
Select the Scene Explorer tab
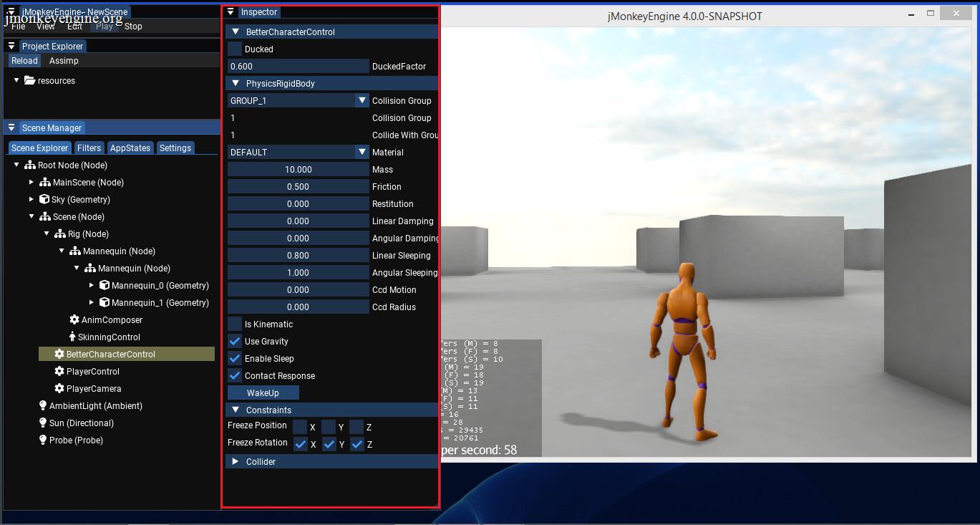[40, 148]
